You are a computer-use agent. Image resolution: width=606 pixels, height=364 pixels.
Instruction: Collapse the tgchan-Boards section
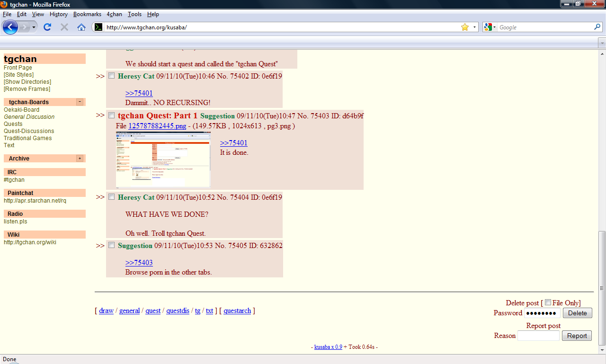[80, 102]
